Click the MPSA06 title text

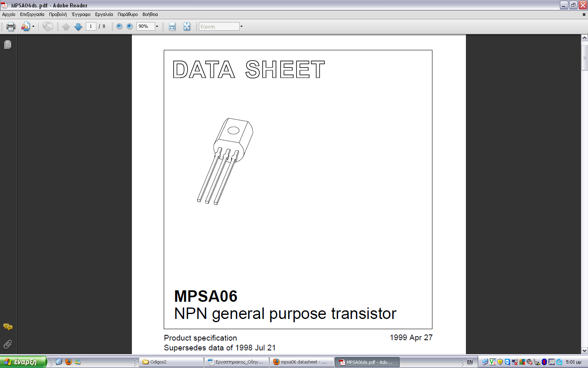coord(206,296)
